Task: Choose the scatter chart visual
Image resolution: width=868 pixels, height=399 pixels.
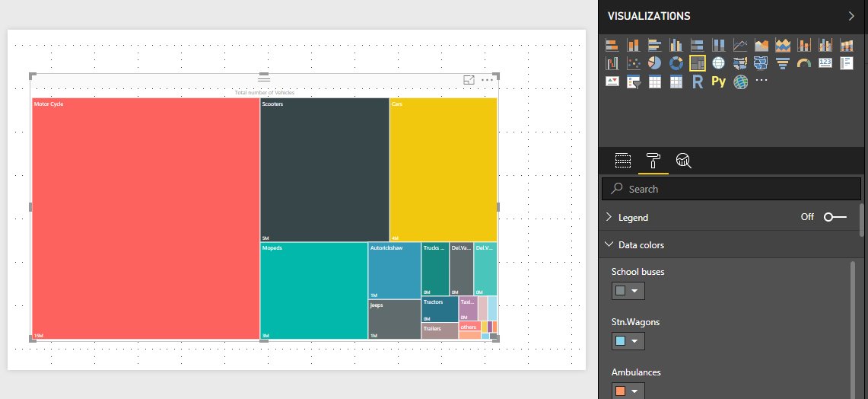Action: (x=633, y=63)
